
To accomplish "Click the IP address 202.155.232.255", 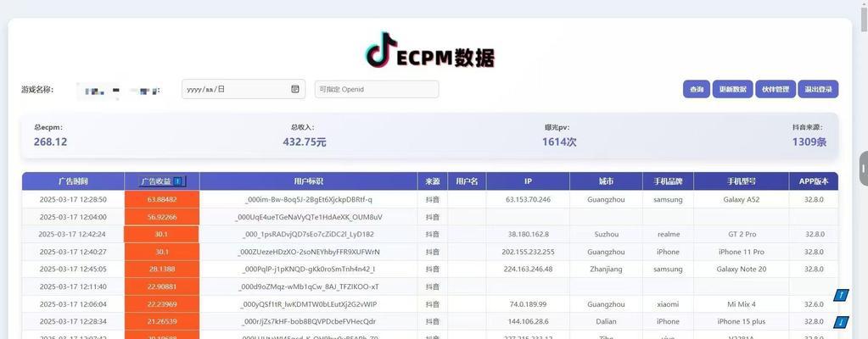I will [x=528, y=253].
